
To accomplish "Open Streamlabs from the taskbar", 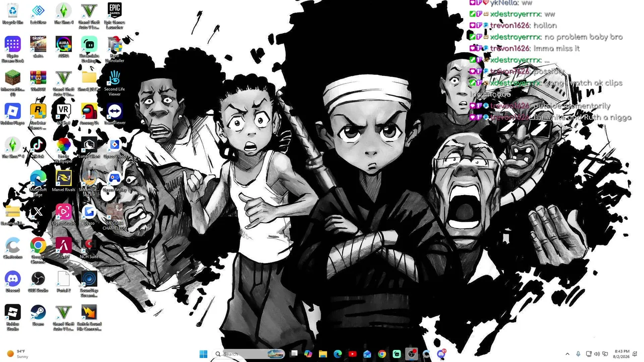I will coord(396,354).
